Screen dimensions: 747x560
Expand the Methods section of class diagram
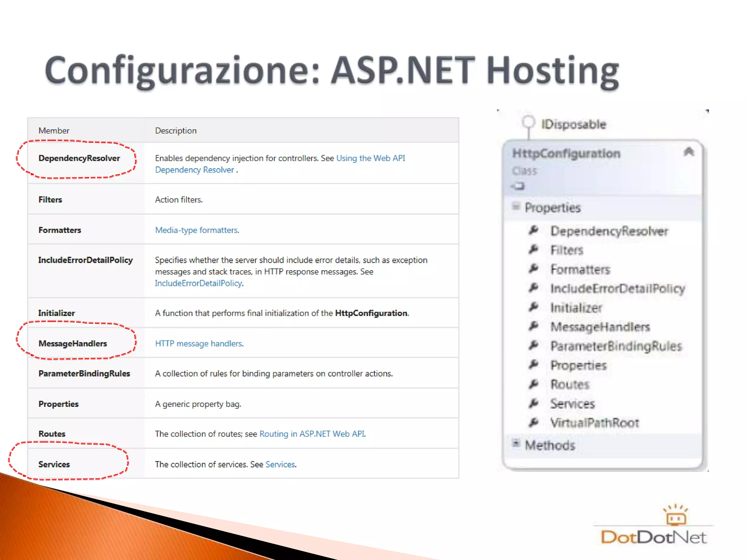click(516, 443)
